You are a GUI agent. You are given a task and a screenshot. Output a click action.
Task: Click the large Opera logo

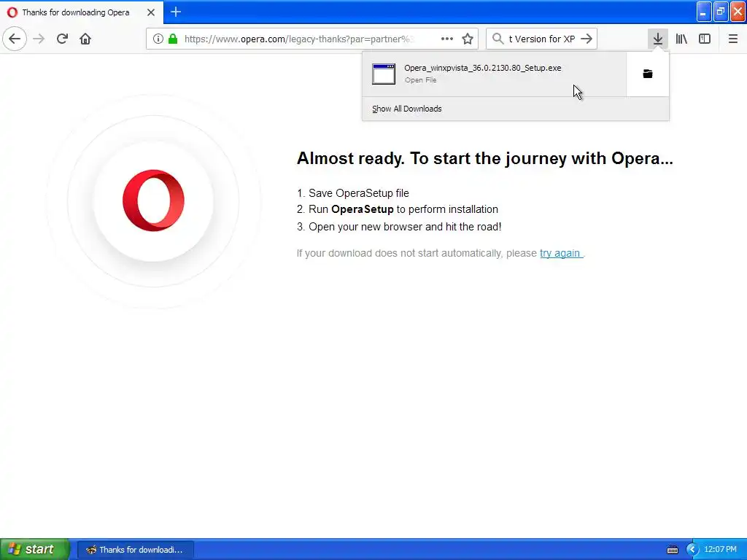[x=153, y=201]
